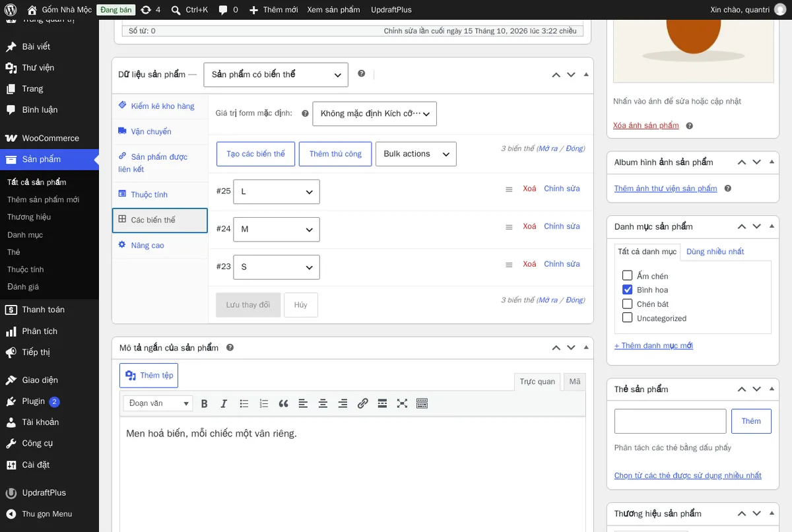This screenshot has height=532, width=792.
Task: Click in the short description text area
Action: tap(352, 474)
